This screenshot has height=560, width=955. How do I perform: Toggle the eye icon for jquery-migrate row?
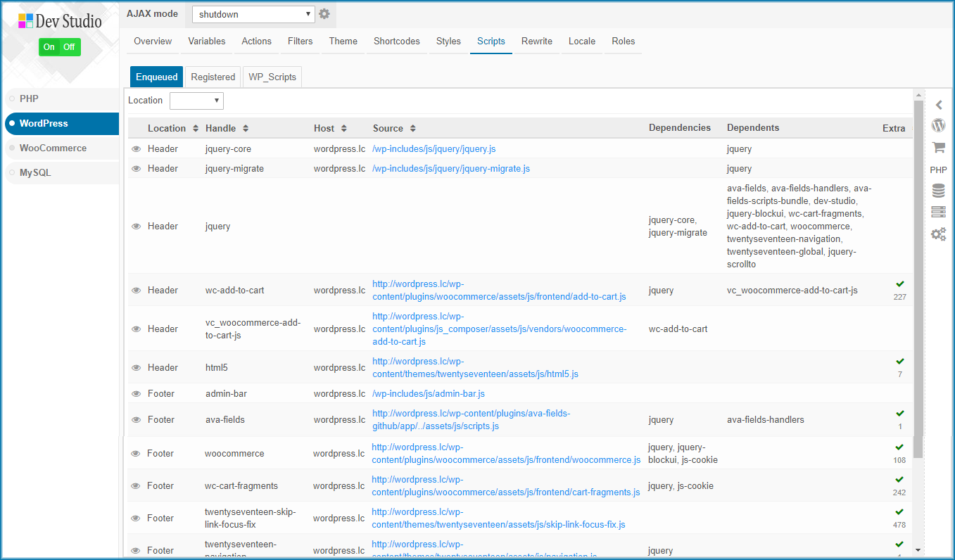(x=137, y=169)
